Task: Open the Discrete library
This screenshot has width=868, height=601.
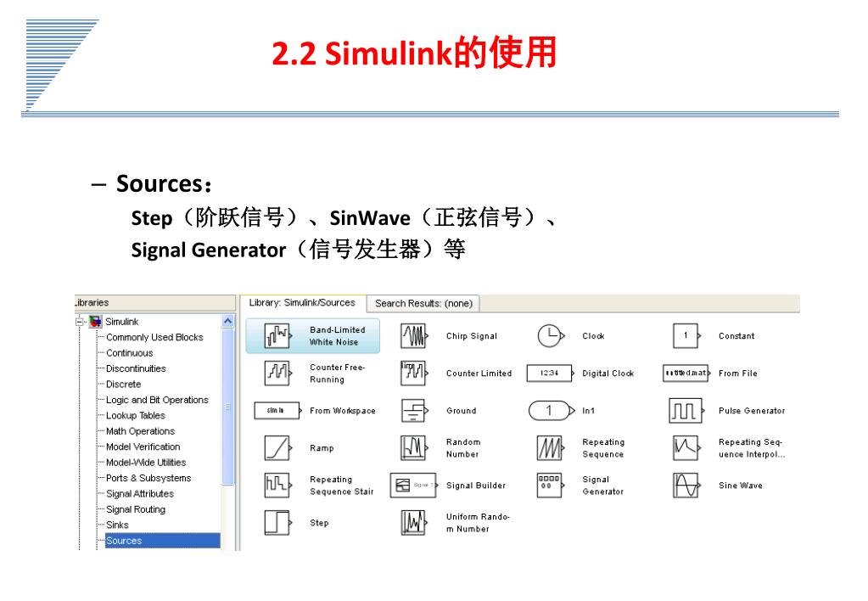Action: point(123,384)
